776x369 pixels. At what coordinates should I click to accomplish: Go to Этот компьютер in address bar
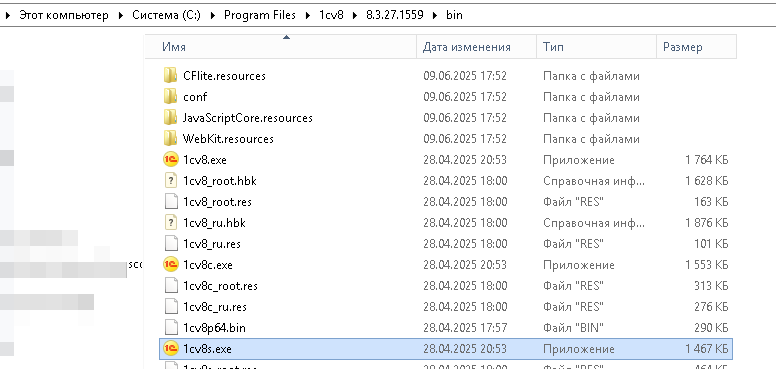click(x=64, y=15)
